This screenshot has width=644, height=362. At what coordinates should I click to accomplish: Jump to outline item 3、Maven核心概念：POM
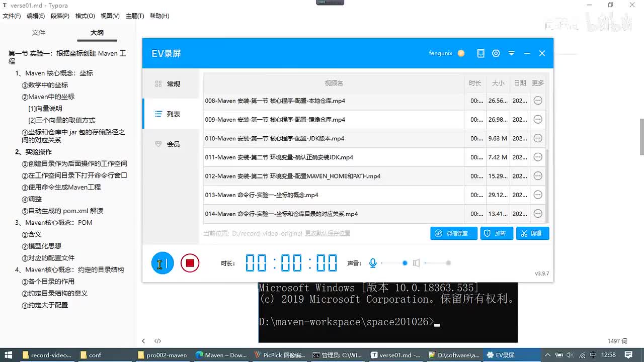(54, 223)
